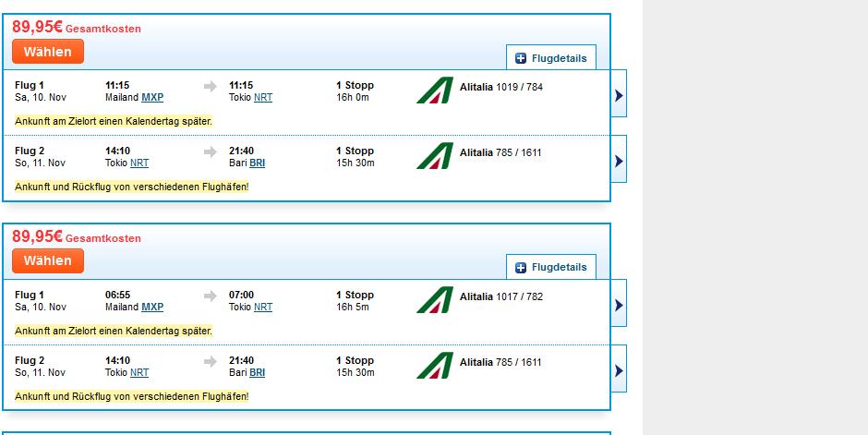Click the plus icon on the first Flugdetails tab
Image resolution: width=868 pixels, height=435 pixels.
click(x=521, y=58)
